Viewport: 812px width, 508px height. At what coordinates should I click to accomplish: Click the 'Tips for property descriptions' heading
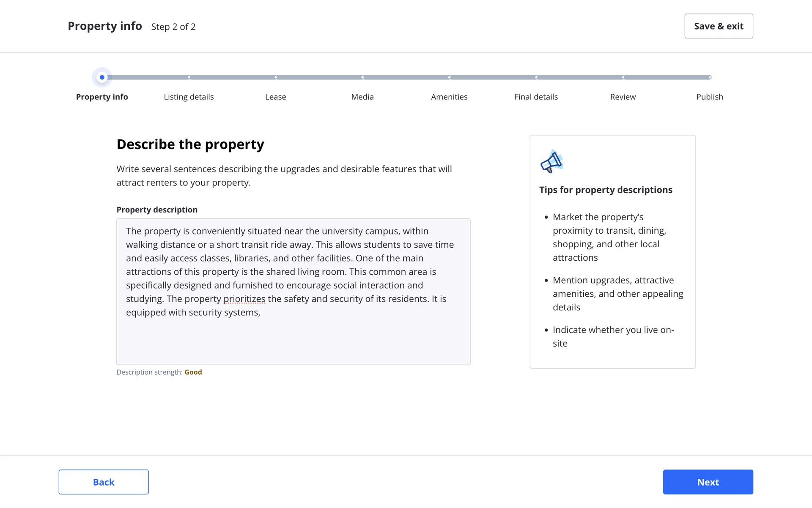click(x=606, y=190)
